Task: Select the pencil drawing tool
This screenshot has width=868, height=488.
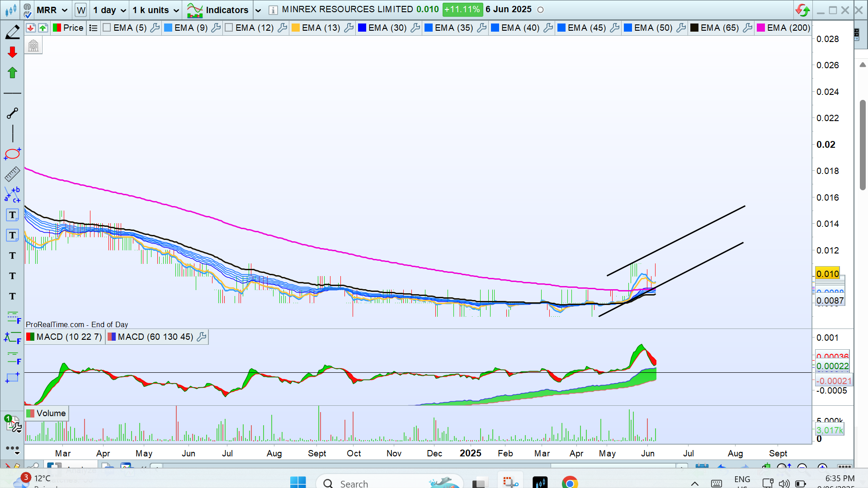Action: [x=12, y=32]
